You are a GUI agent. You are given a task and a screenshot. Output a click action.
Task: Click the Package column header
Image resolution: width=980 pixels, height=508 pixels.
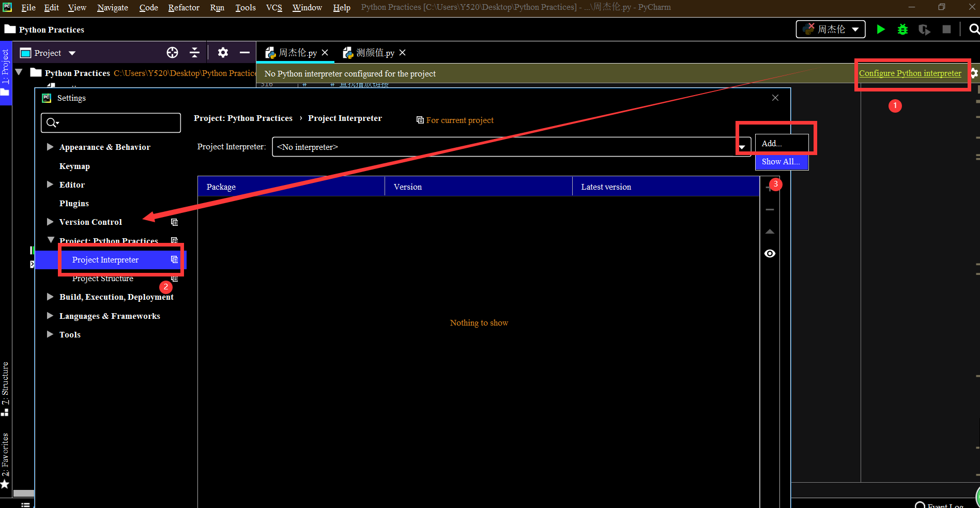pyautogui.click(x=291, y=187)
